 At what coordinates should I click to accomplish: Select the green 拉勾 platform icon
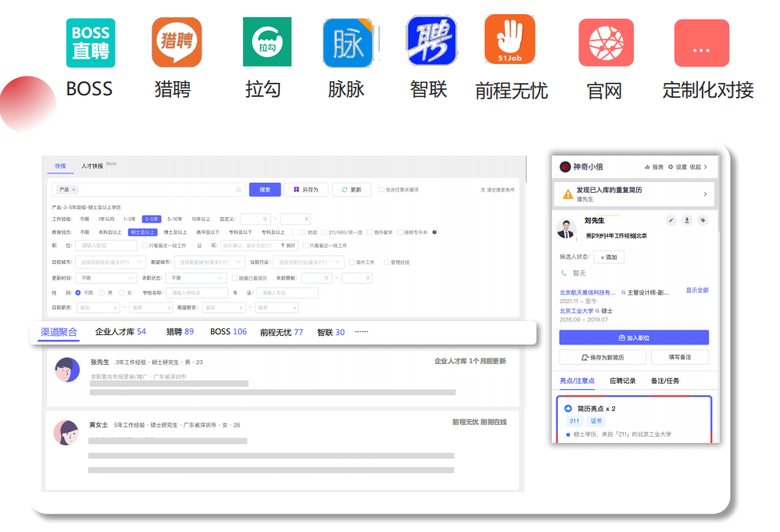267,41
